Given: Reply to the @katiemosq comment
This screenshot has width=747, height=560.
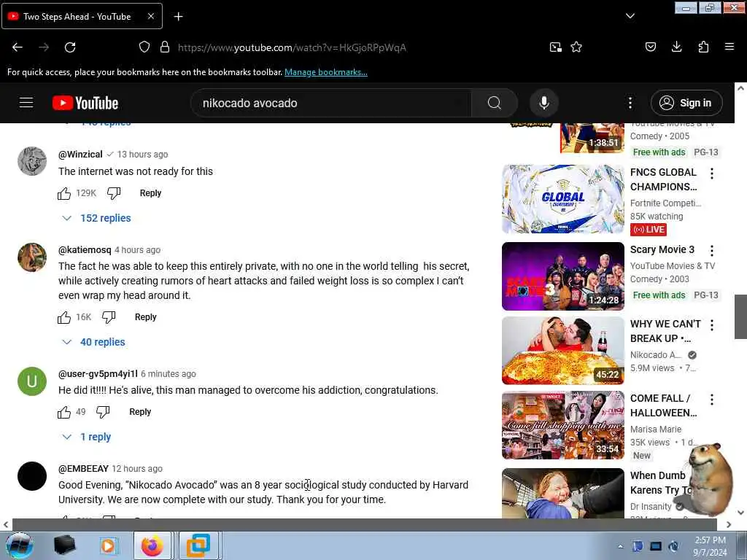Looking at the screenshot, I should (x=146, y=317).
